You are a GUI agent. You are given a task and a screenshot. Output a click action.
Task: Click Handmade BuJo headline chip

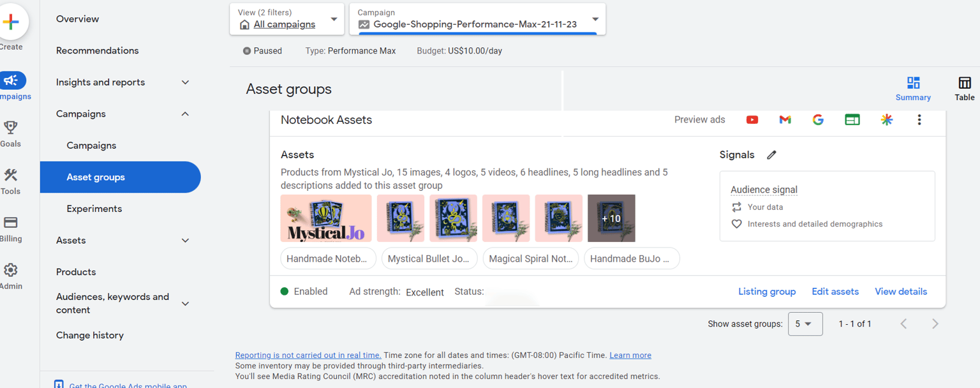[632, 258]
